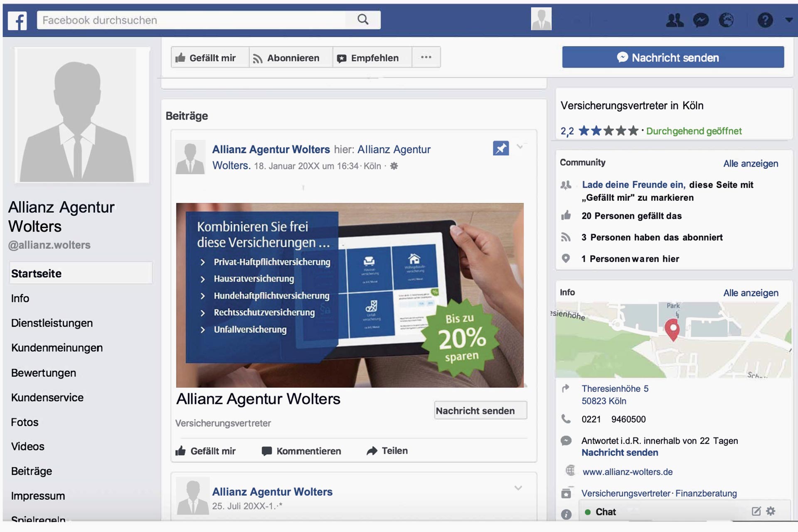This screenshot has width=798, height=532.
Task: Expand pinned post options chevron
Action: pos(520,146)
